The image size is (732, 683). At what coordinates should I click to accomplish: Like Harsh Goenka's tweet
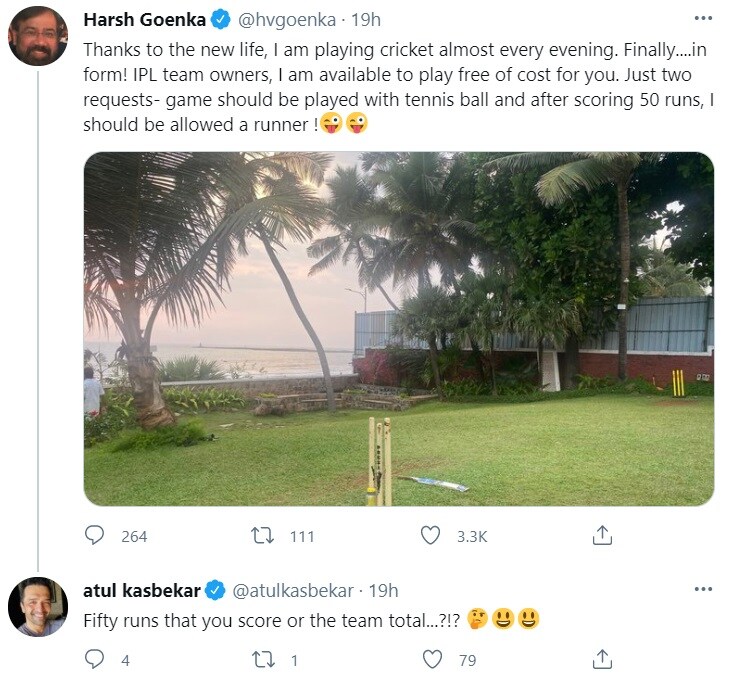coord(430,536)
